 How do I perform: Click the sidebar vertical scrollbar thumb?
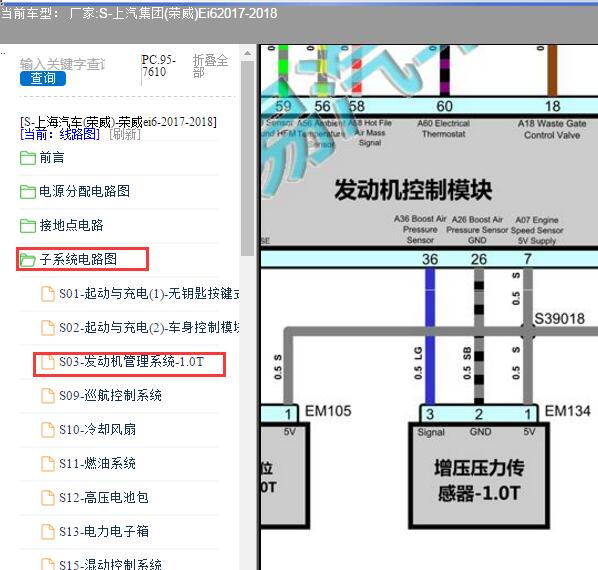(248, 158)
